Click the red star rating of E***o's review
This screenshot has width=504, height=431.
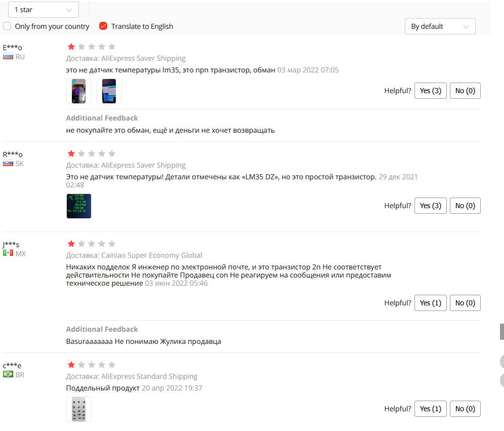(x=71, y=47)
